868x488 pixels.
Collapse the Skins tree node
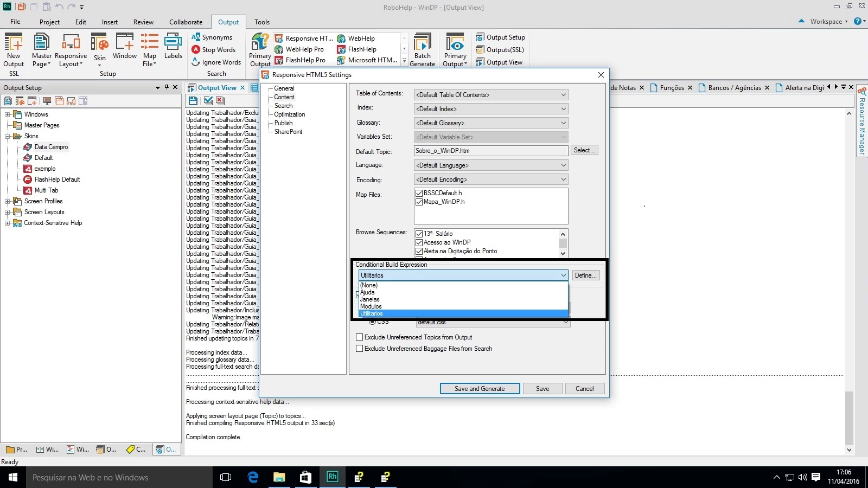point(8,136)
